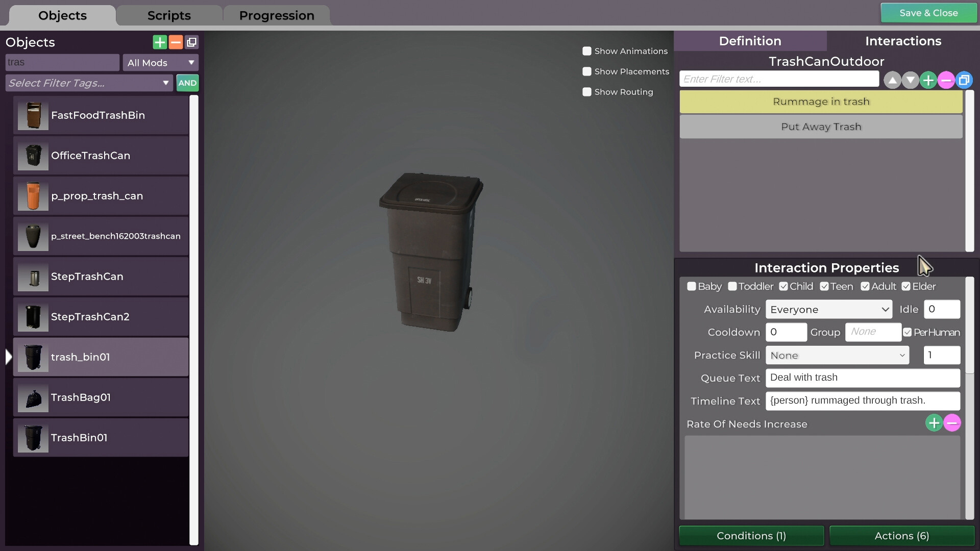Click the Rummage in trash interaction
980x551 pixels.
(x=821, y=101)
